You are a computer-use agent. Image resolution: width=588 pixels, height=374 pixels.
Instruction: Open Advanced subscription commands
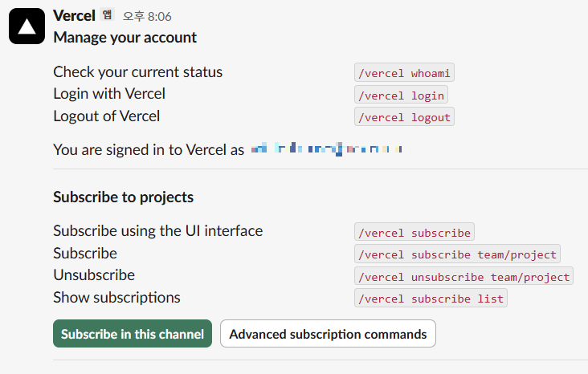(x=328, y=334)
